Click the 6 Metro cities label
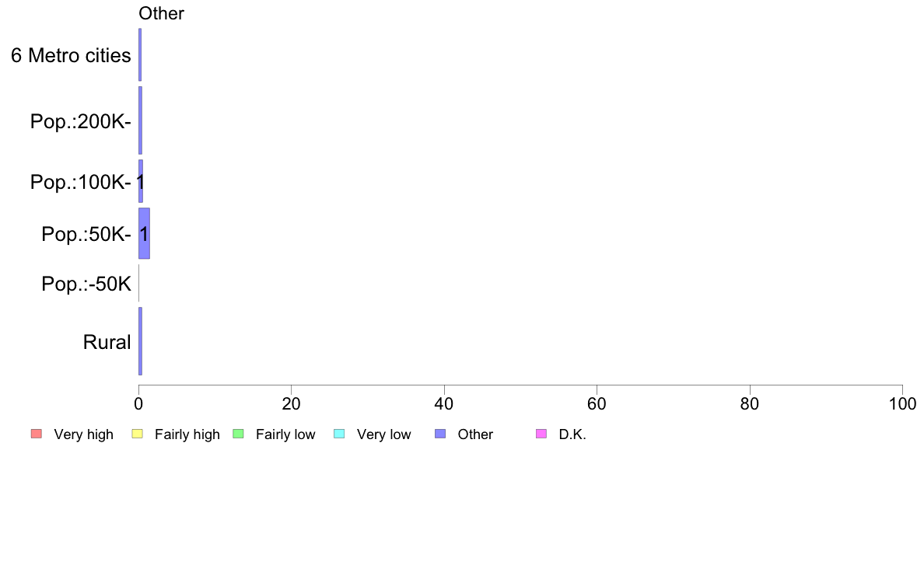924x572 pixels. pyautogui.click(x=71, y=55)
